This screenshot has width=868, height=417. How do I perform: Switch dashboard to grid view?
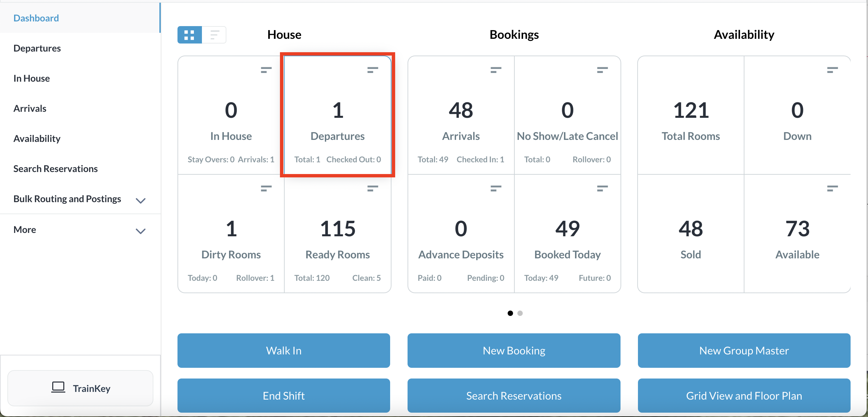pyautogui.click(x=189, y=35)
